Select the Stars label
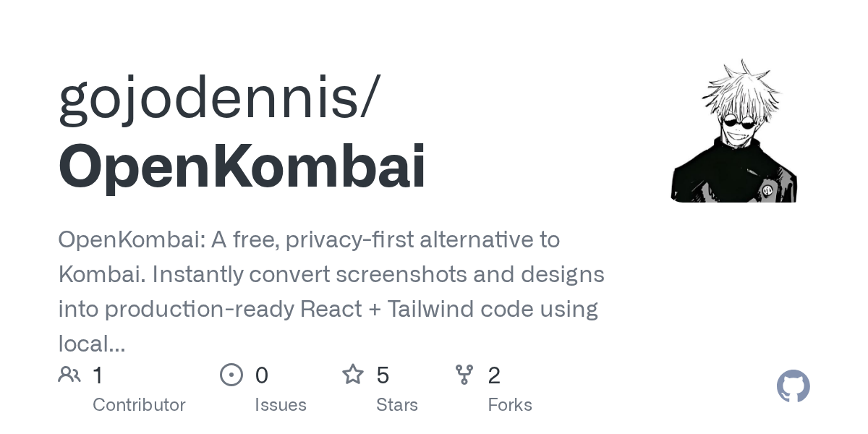This screenshot has height=434, width=868. pyautogui.click(x=397, y=405)
